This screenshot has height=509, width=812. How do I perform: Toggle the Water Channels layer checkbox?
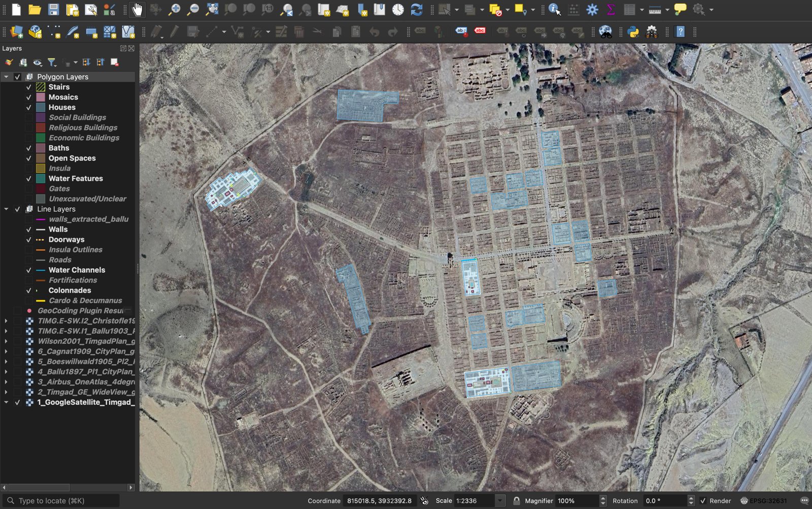[29, 270]
